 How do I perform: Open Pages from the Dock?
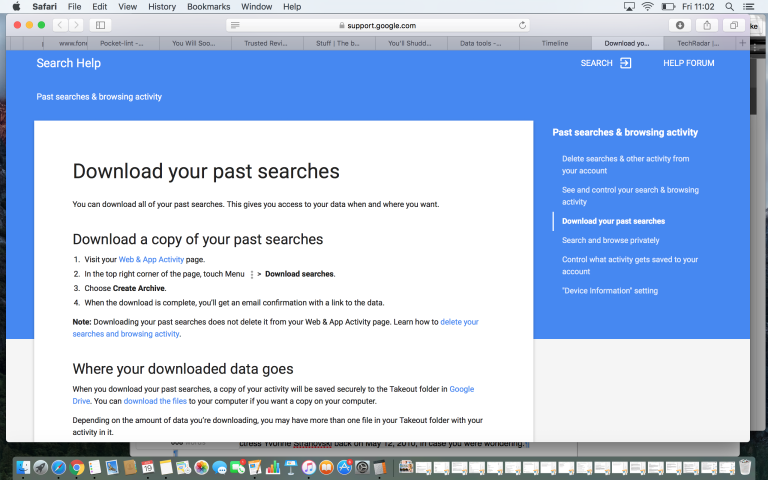click(255, 467)
